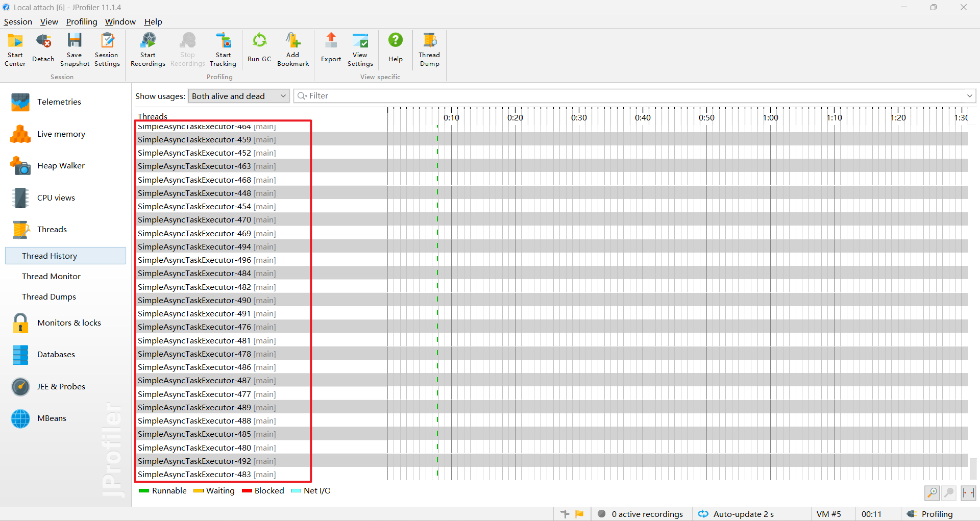This screenshot has height=521, width=980.
Task: Select thread SimpleAsyncTaskExecutor-476
Action: point(207,327)
